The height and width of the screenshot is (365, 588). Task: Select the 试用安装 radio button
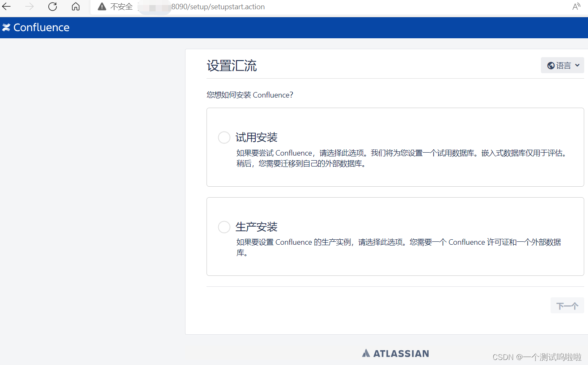coord(224,137)
